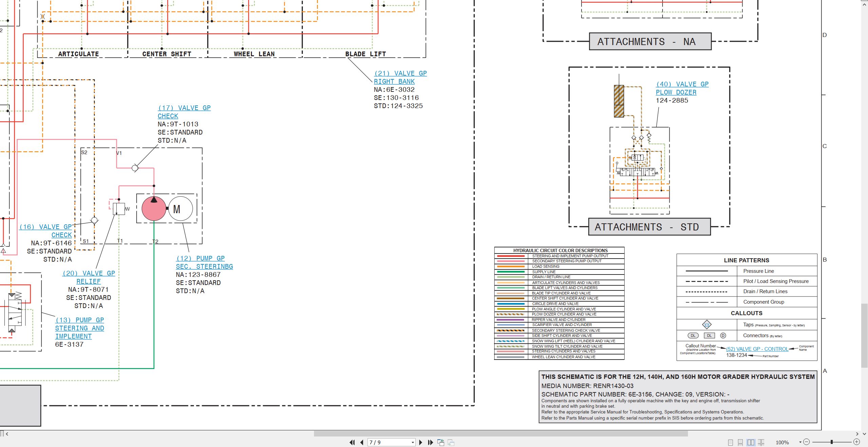Click the CALLOUTS heading
868x447 pixels.
746,313
